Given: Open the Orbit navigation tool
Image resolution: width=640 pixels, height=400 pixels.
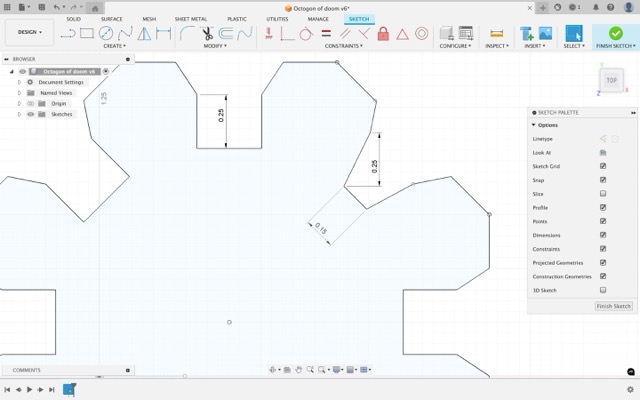Looking at the screenshot, I should [x=273, y=370].
